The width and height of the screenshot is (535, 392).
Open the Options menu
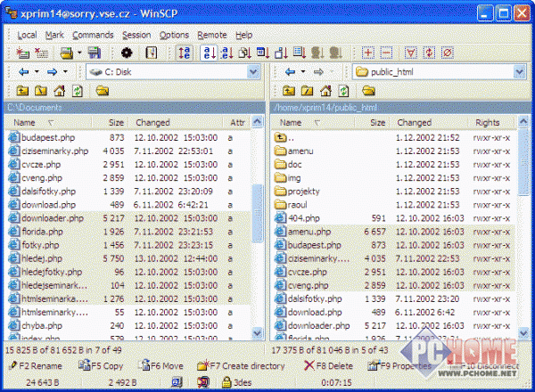pyautogui.click(x=174, y=35)
